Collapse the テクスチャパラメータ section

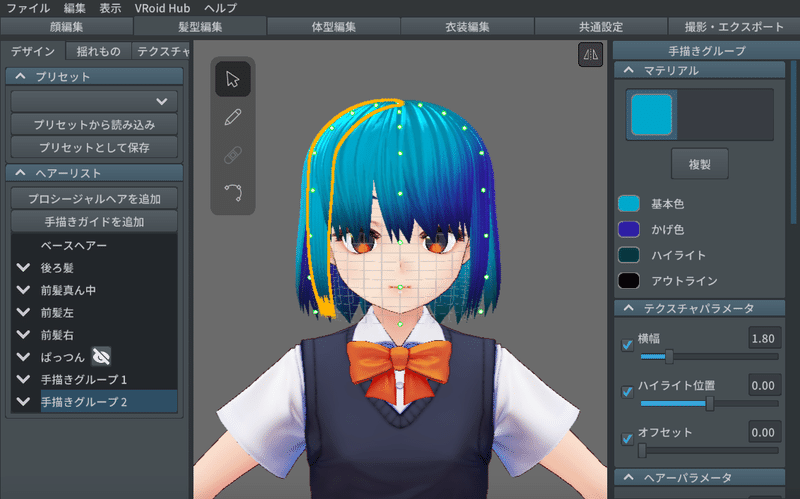click(629, 308)
